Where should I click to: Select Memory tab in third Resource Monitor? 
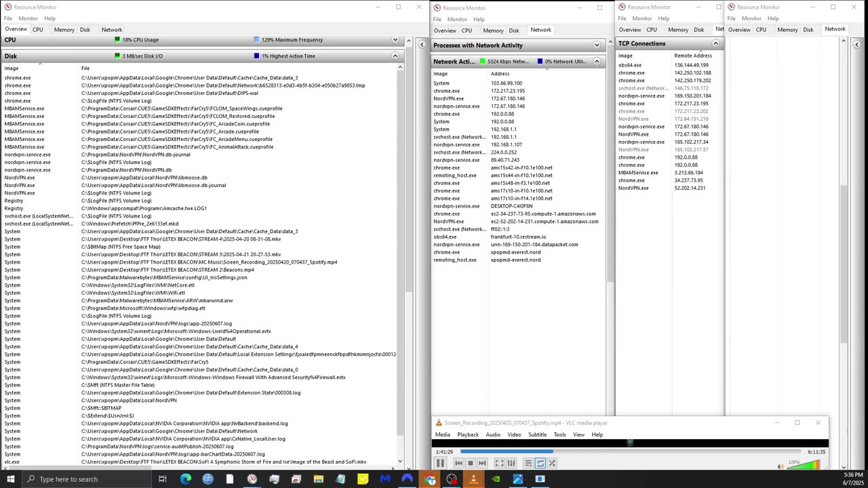(x=678, y=30)
